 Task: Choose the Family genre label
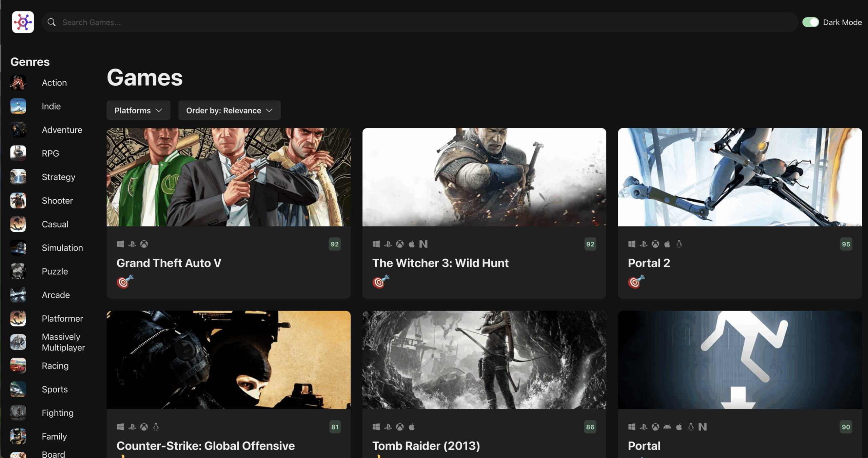(54, 437)
